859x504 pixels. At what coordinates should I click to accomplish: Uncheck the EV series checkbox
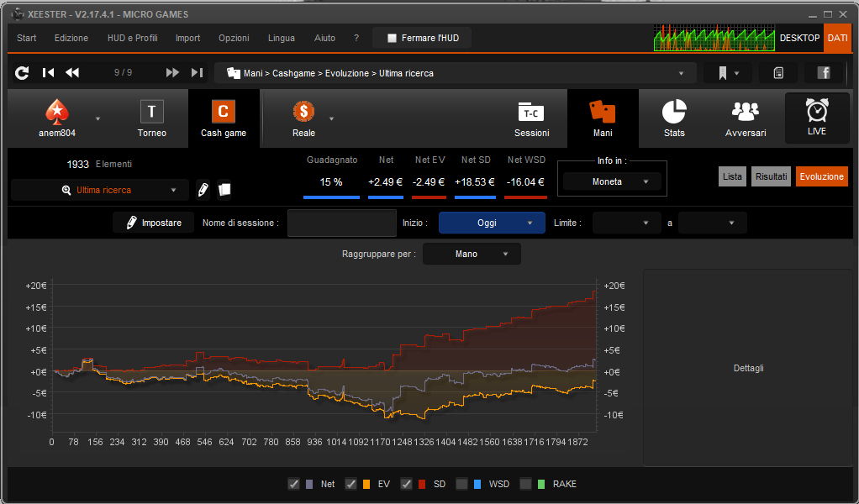click(x=350, y=484)
